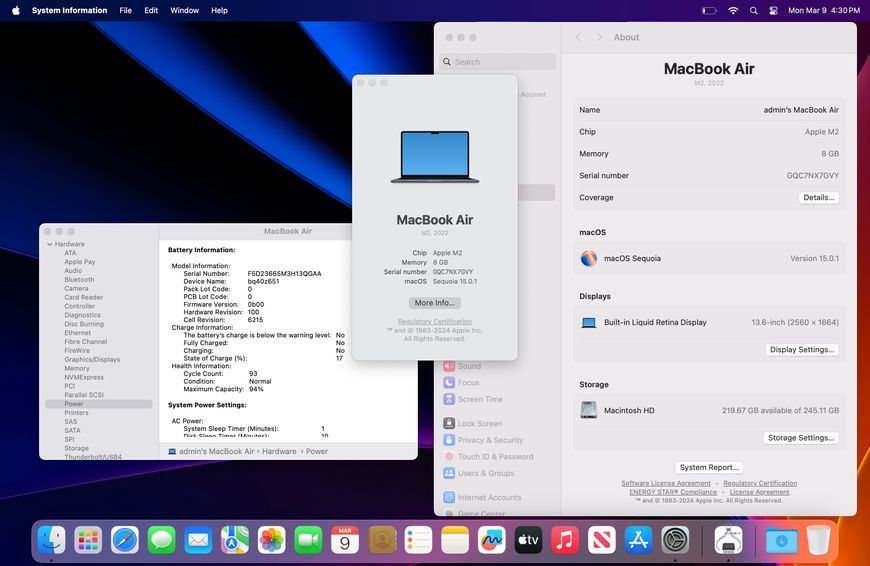Open Calendar from the Dock
This screenshot has width=870, height=566.
click(x=345, y=539)
